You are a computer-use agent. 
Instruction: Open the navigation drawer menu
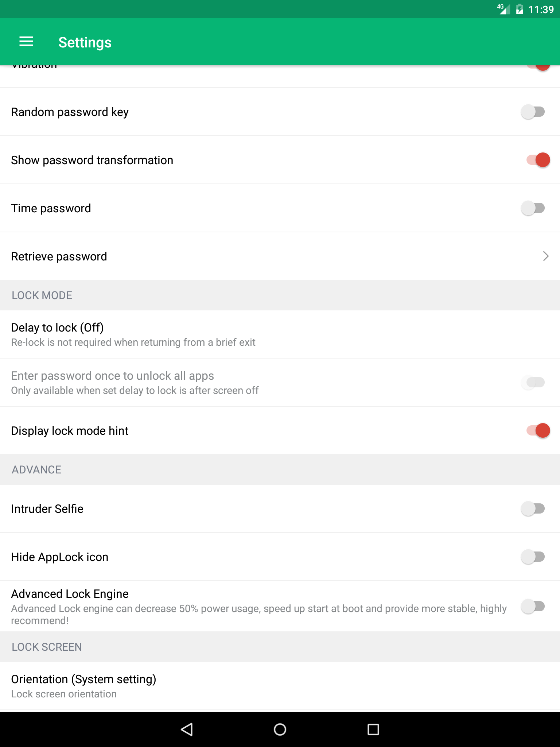tap(26, 42)
